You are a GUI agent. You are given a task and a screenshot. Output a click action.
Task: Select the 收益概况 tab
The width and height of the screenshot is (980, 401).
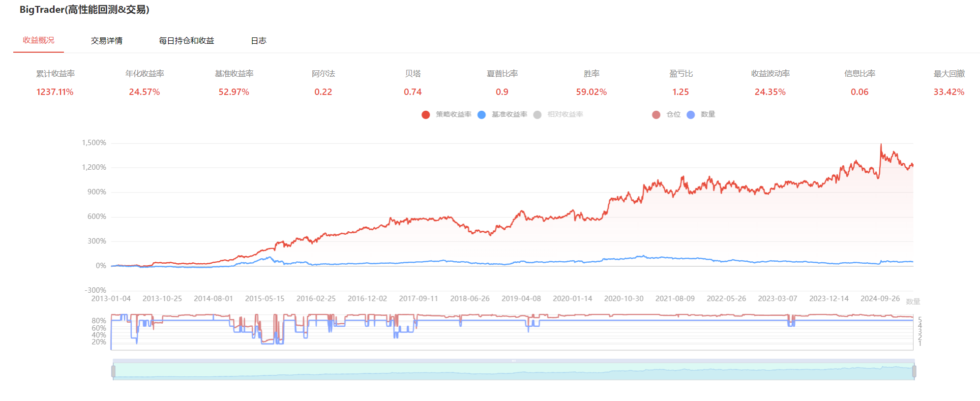(x=38, y=40)
